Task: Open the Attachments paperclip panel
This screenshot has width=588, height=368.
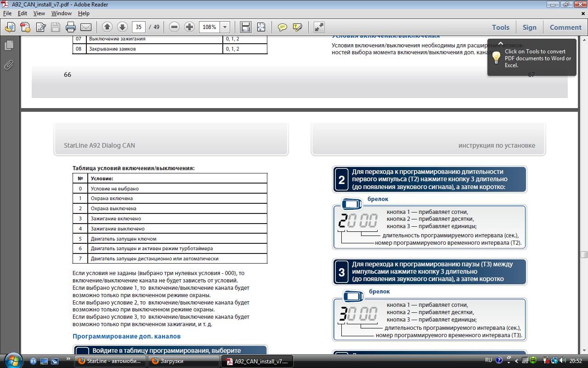Action: pos(9,65)
